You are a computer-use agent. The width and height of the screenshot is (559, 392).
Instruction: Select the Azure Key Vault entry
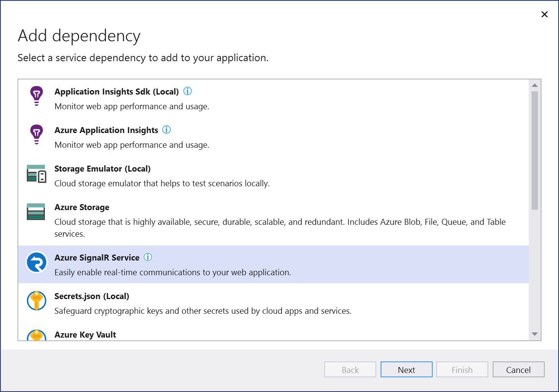[85, 334]
